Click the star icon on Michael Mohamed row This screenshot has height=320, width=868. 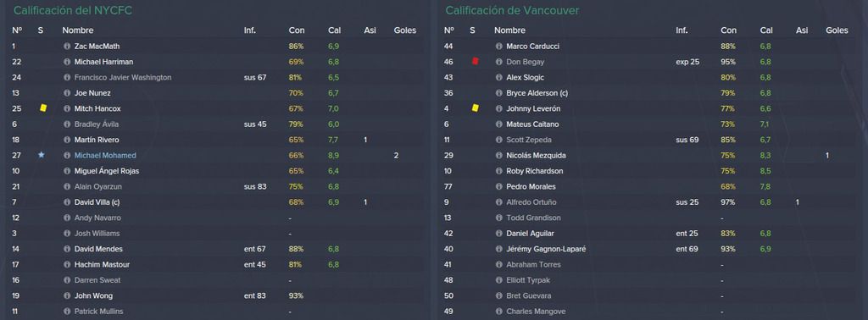click(41, 155)
